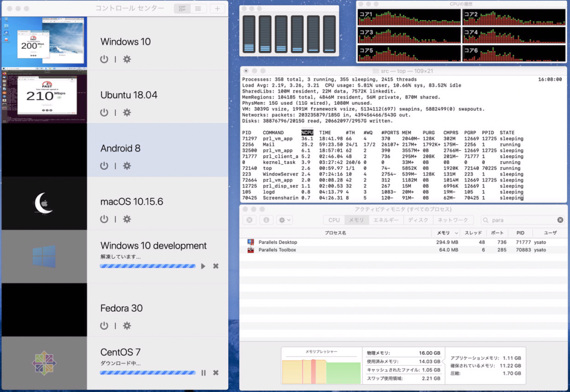
Task: Cancel the CentOS 7 download
Action: pos(216,373)
